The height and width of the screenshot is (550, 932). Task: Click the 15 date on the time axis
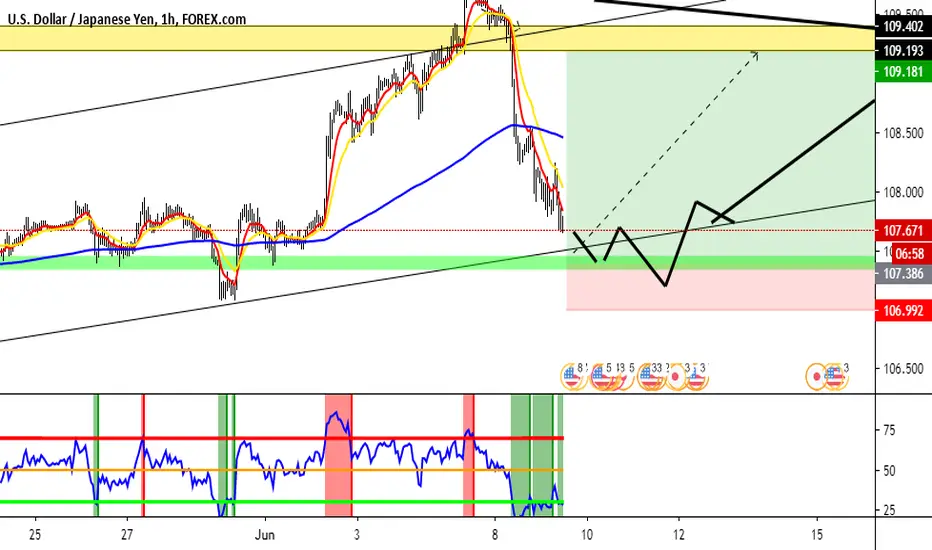(x=817, y=535)
